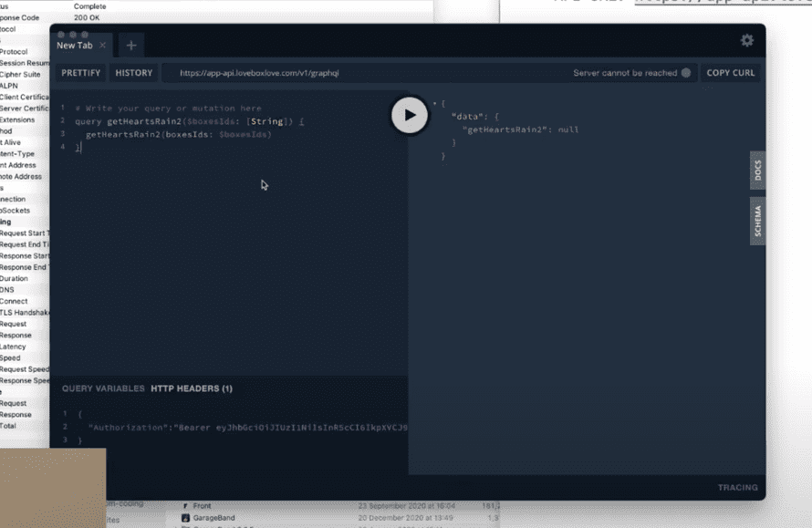Image resolution: width=812 pixels, height=528 pixels.
Task: Click the server status indicator dot
Action: coord(686,73)
